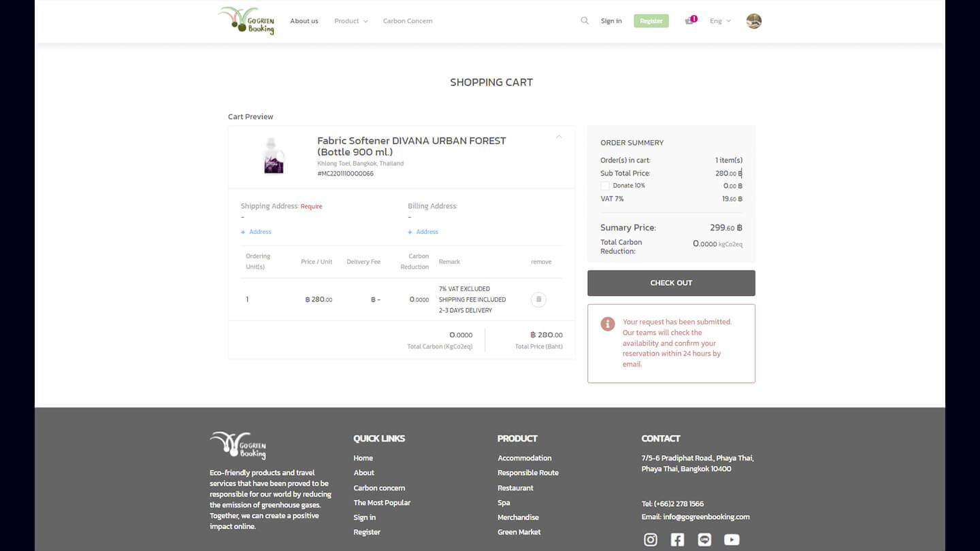Click the Fabric Softener product thumbnail
This screenshot has height=551, width=980.
274,156
